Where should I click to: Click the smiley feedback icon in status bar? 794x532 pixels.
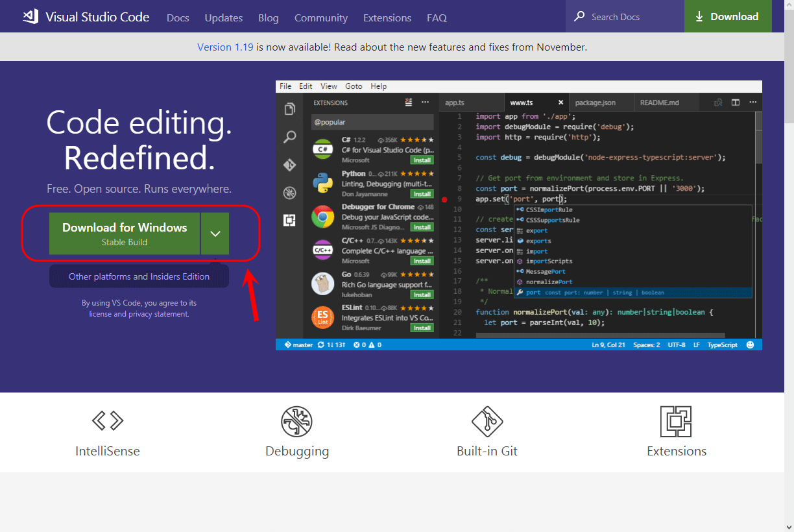(x=751, y=345)
